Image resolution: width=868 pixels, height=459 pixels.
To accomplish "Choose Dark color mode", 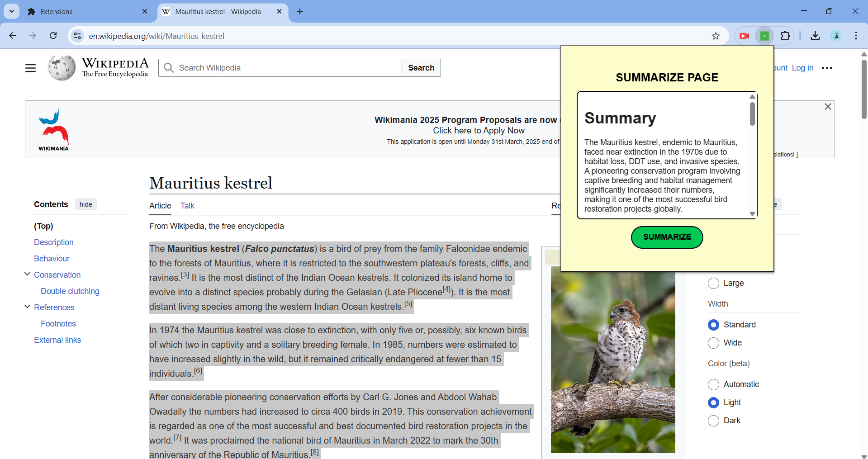I will pyautogui.click(x=713, y=421).
